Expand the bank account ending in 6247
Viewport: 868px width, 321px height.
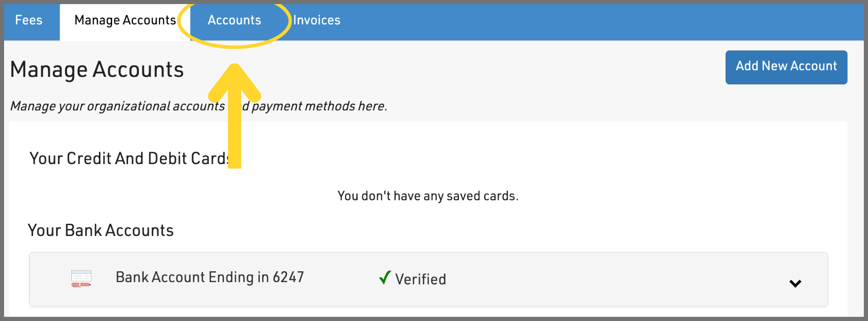coord(795,283)
